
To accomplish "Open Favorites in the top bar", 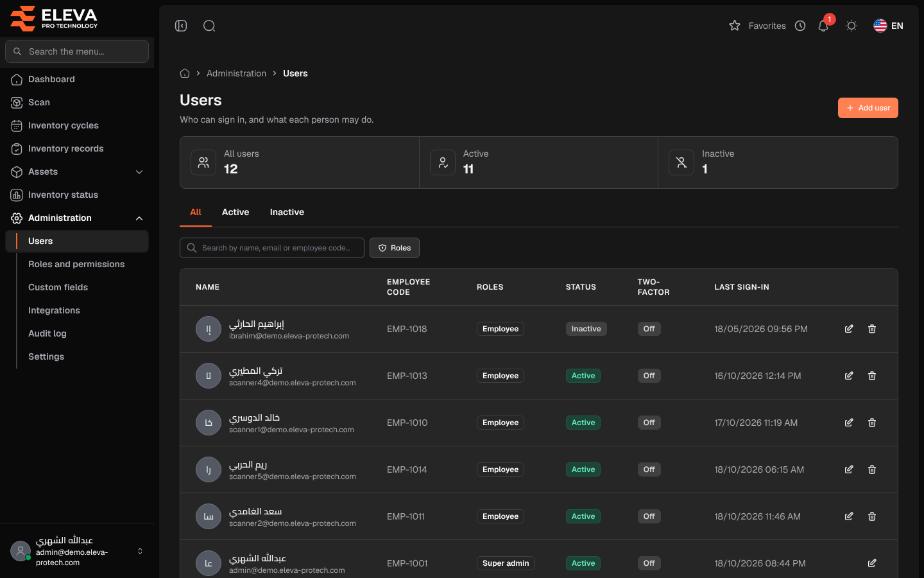I will (758, 26).
